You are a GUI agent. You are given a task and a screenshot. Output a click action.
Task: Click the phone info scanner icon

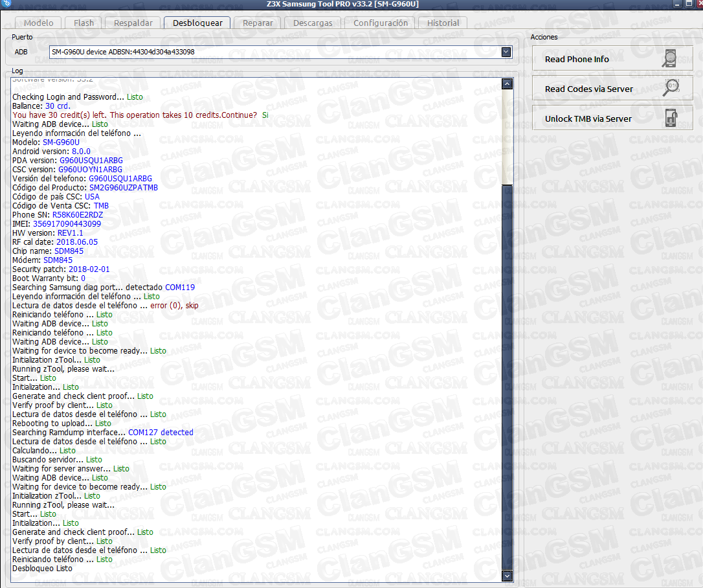point(670,59)
